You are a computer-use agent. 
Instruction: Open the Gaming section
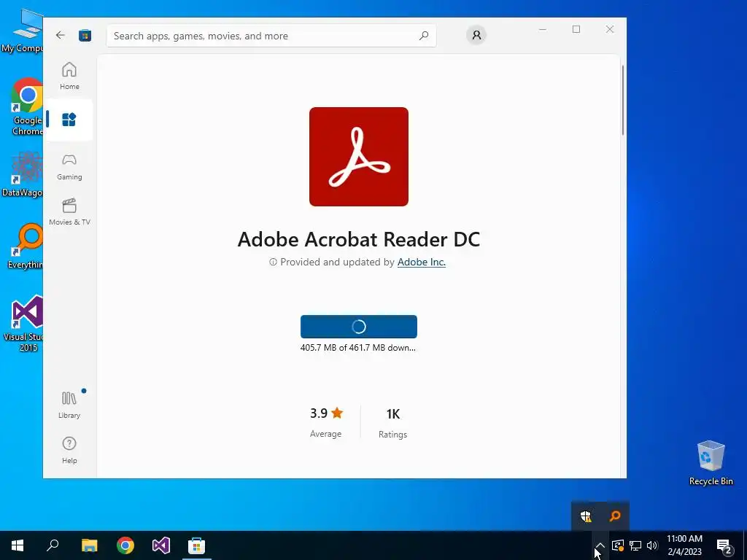(69, 167)
